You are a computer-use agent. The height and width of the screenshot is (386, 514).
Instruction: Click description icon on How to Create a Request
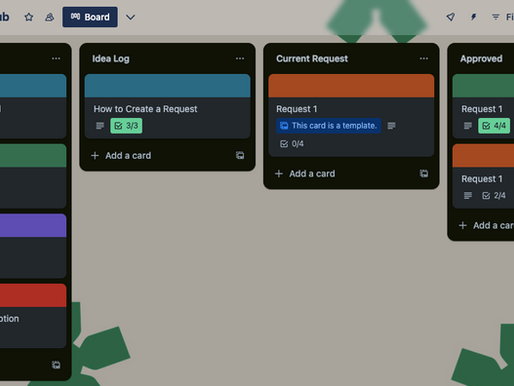click(x=100, y=126)
